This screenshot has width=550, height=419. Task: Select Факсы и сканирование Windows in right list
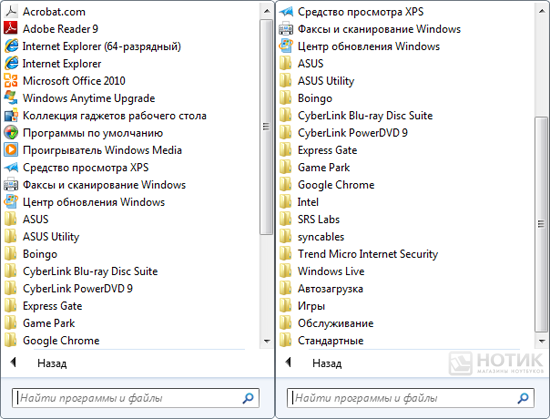tap(370, 29)
